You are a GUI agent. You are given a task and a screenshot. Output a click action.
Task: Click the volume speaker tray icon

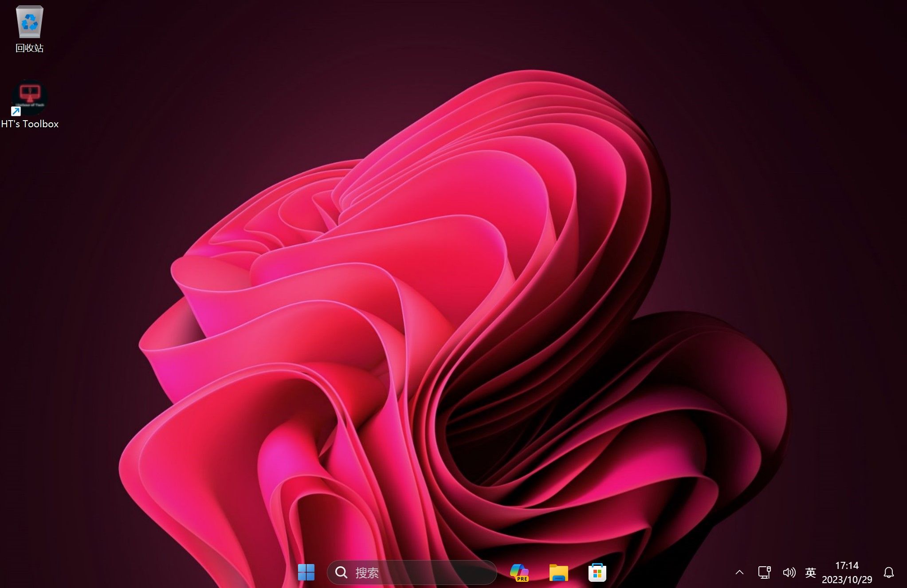[x=789, y=572]
